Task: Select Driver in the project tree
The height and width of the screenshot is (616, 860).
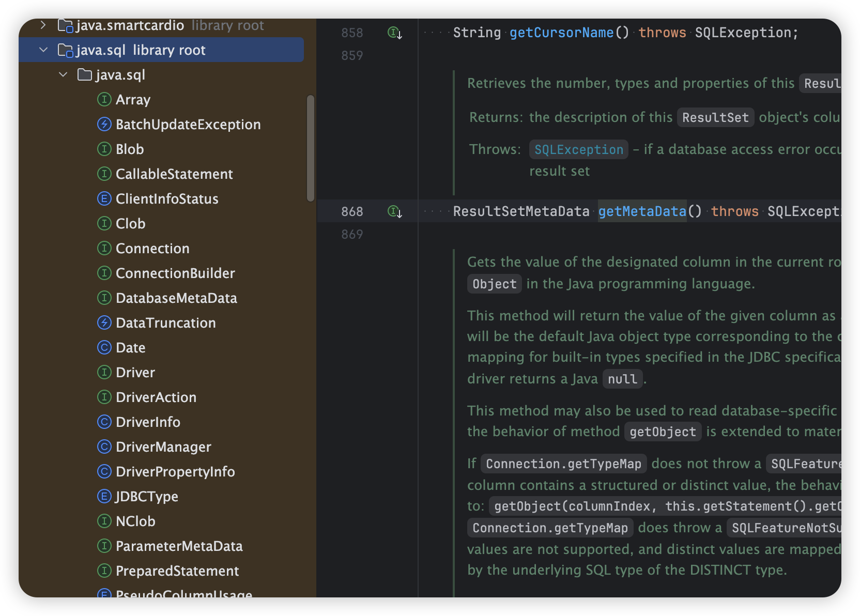Action: point(135,373)
